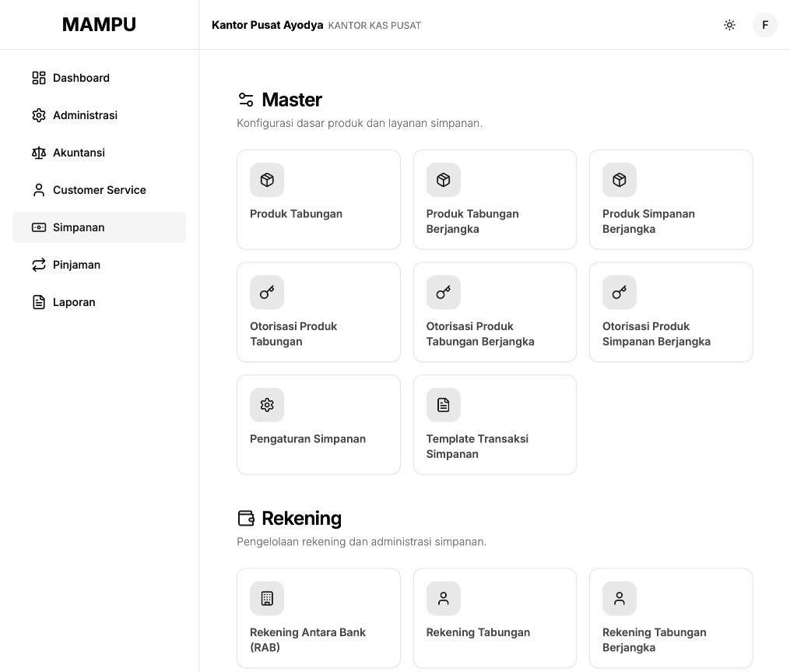Viewport: 790px width, 672px height.
Task: Click the Laporan document icon
Action: click(39, 302)
